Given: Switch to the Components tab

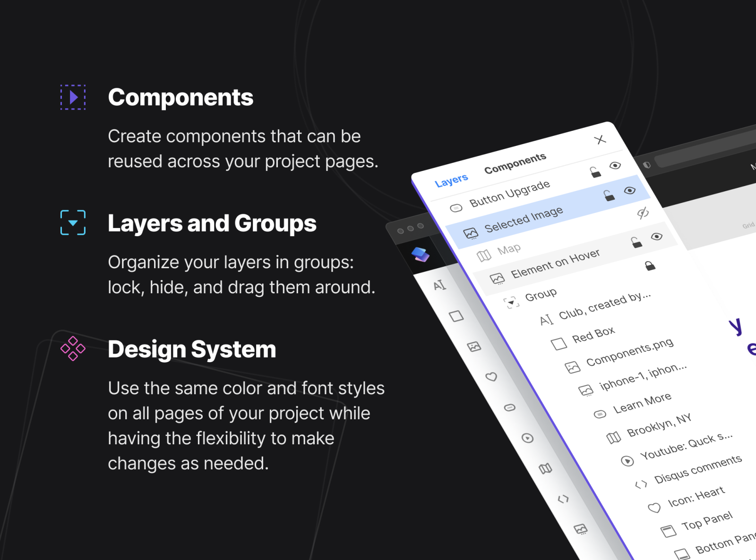Looking at the screenshot, I should click(515, 161).
